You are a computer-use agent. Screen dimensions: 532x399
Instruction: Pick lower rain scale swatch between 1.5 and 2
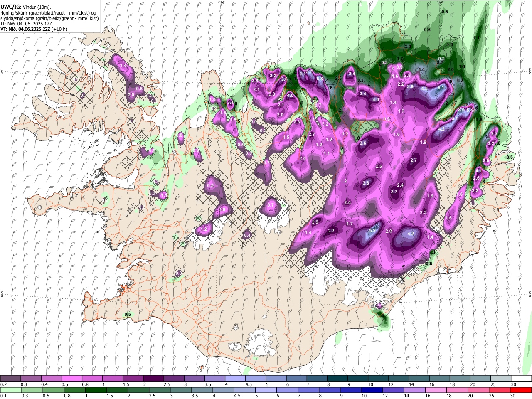118,390
